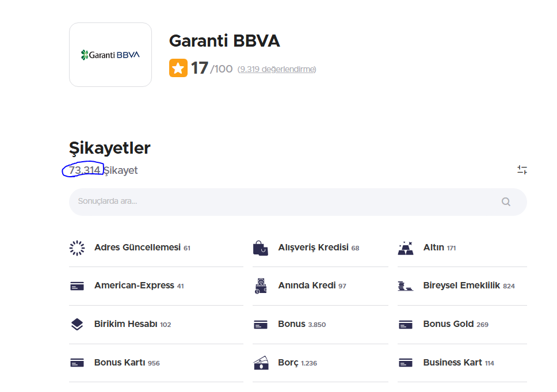Click the Altın gold bars icon
This screenshot has width=557, height=392.
click(406, 248)
